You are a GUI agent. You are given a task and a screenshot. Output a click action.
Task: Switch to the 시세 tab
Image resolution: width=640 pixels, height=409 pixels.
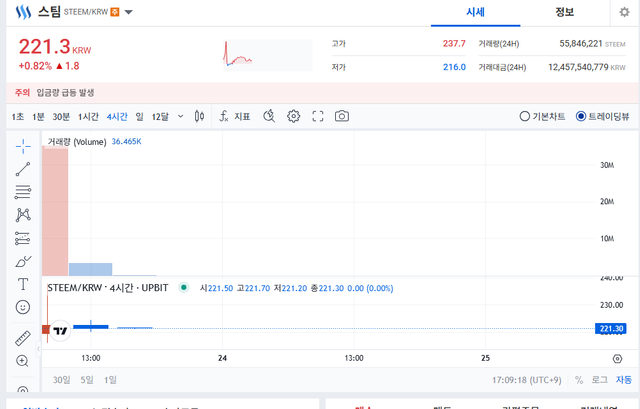476,12
